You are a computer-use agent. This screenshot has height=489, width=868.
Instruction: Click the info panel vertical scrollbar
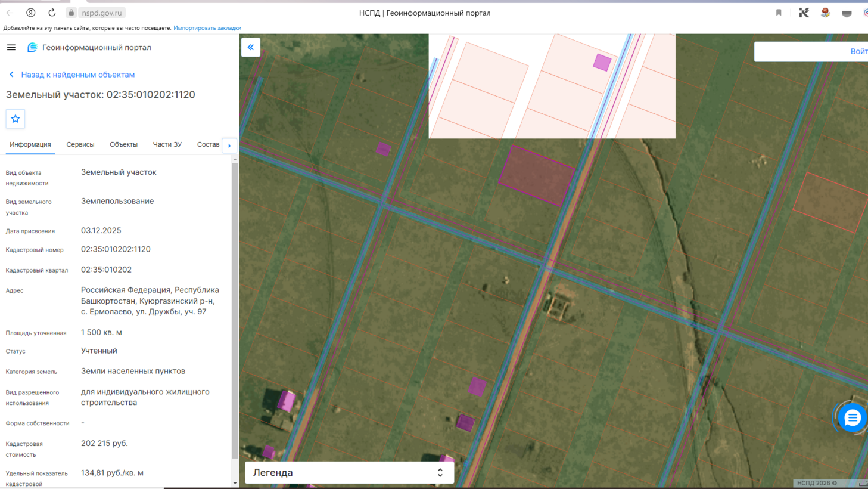(x=235, y=310)
